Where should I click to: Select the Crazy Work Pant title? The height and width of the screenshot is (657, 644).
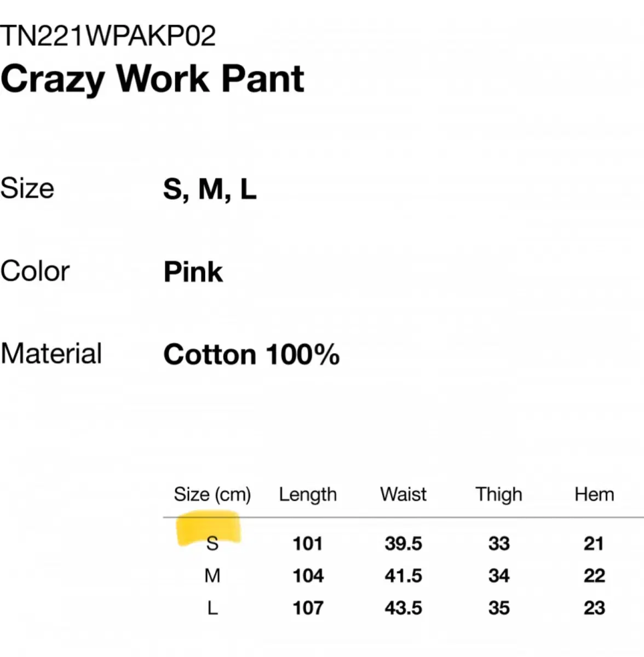153,79
